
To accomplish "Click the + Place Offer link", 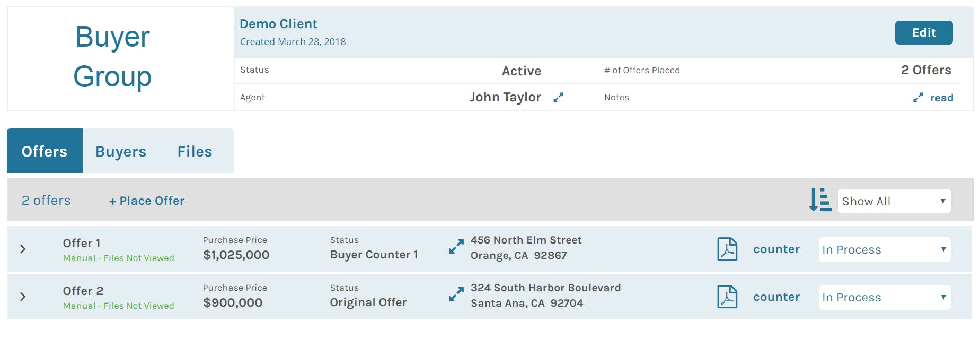I will click(x=147, y=201).
